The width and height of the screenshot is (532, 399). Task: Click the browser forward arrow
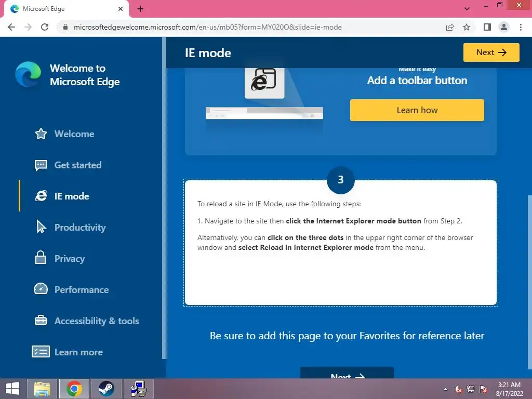[28, 27]
